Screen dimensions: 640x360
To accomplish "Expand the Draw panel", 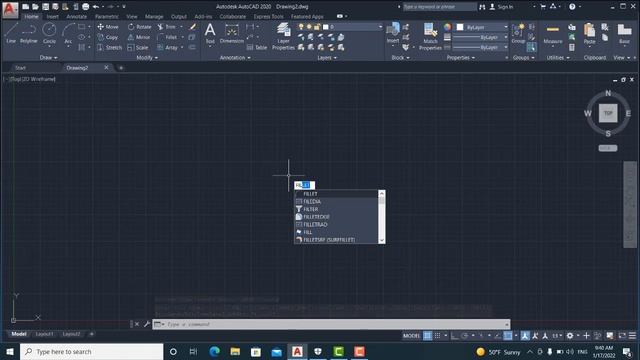I will click(48, 58).
